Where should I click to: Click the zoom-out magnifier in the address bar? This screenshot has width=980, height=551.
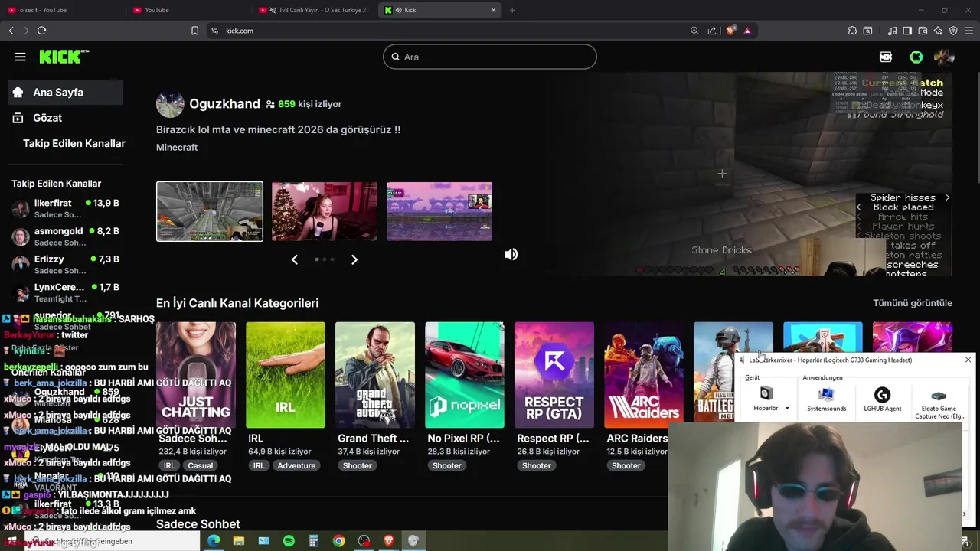coord(694,31)
